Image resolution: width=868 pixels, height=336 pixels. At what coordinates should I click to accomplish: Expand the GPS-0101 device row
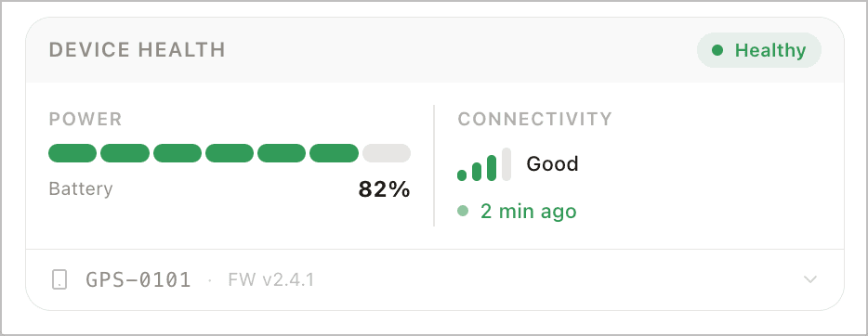(435, 279)
